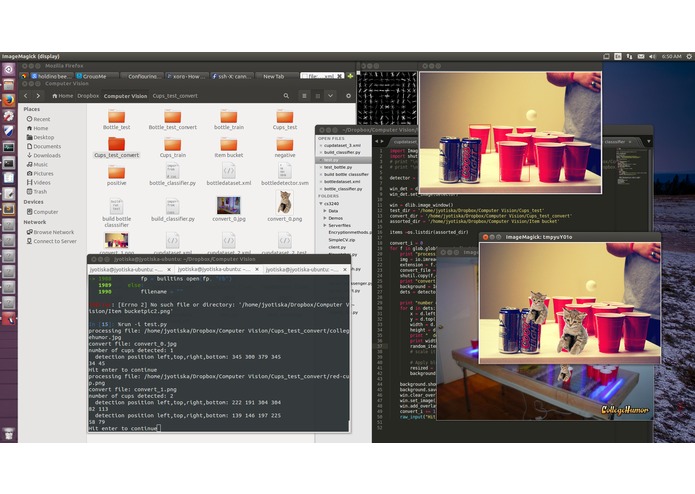
Task: Click the sound volume indicator
Action: [x=652, y=56]
